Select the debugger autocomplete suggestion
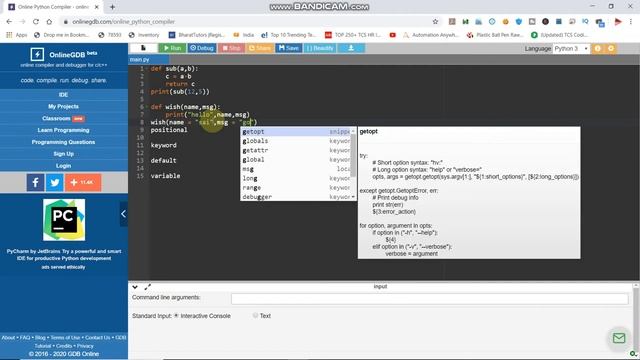 296,197
